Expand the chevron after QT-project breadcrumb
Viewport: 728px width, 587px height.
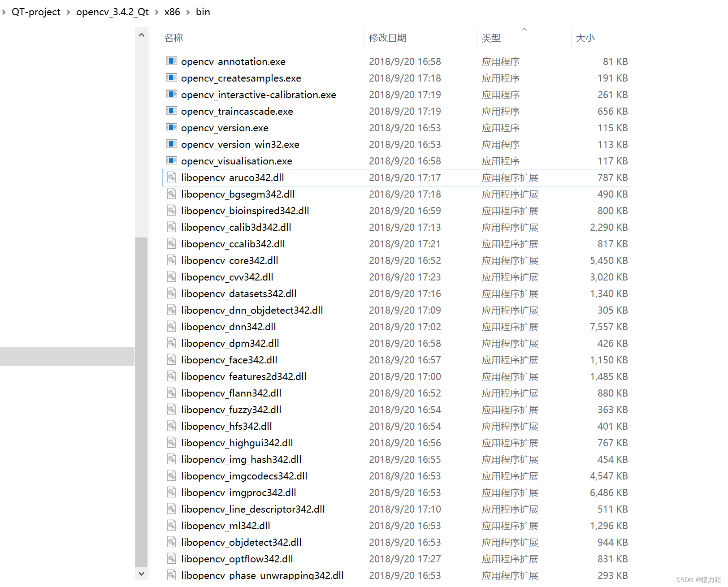pos(68,12)
